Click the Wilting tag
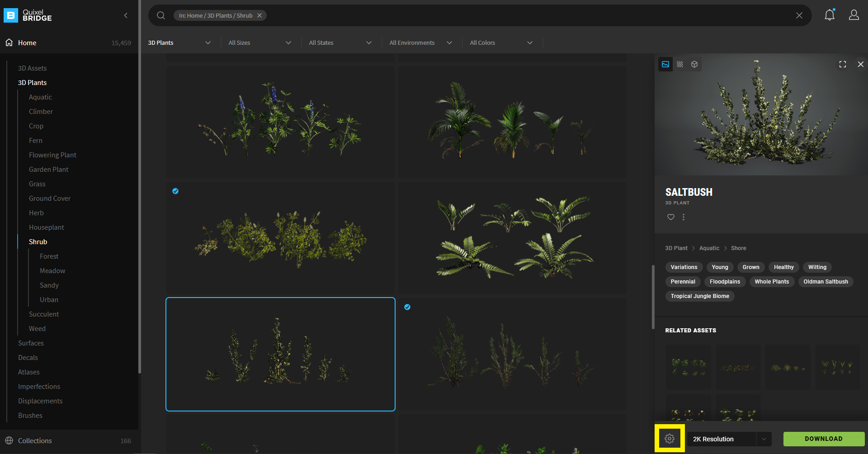The width and height of the screenshot is (868, 454). [817, 267]
